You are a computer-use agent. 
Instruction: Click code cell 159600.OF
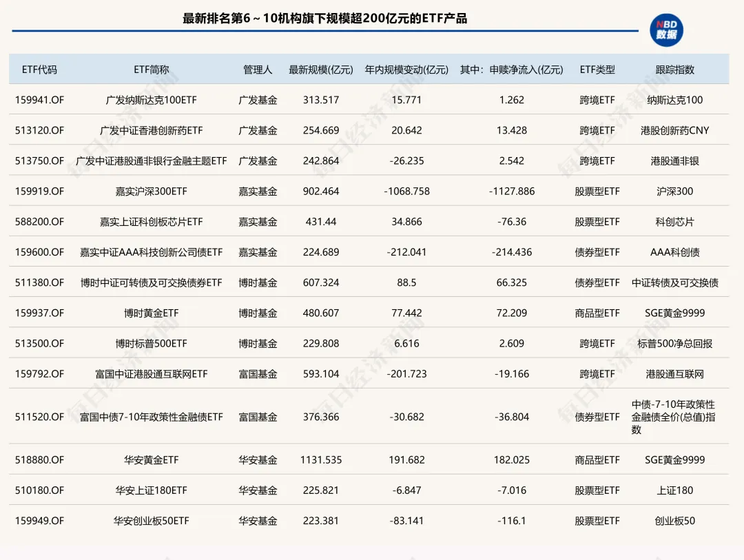pyautogui.click(x=39, y=252)
